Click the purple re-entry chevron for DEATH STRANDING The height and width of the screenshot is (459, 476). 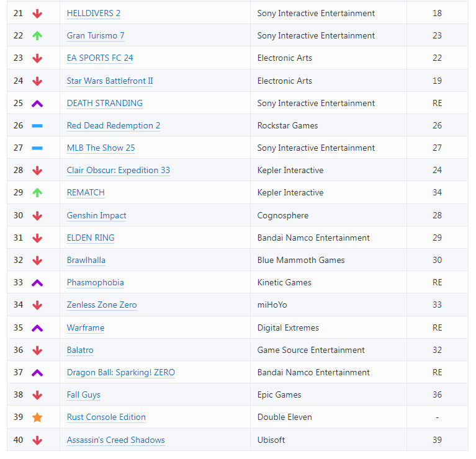point(37,104)
